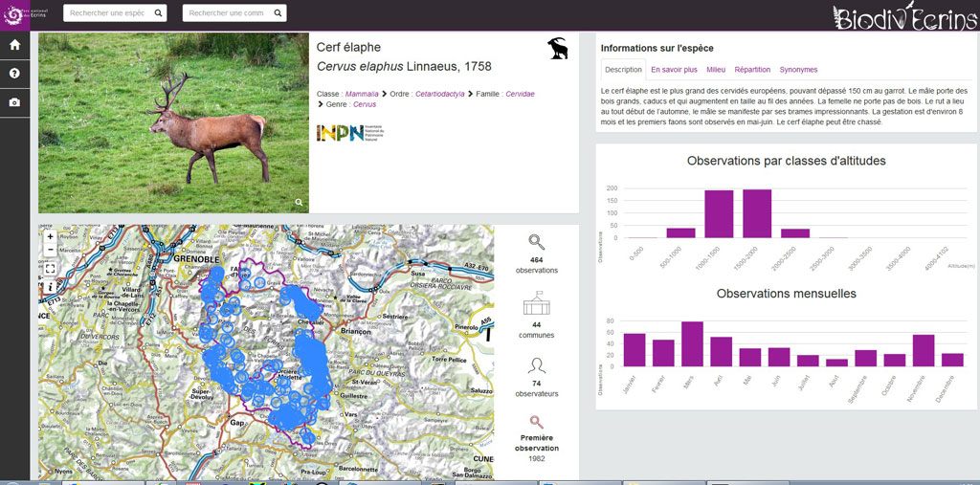This screenshot has width=980, height=485.
Task: Click the mammal group ibex icon
Action: click(558, 49)
